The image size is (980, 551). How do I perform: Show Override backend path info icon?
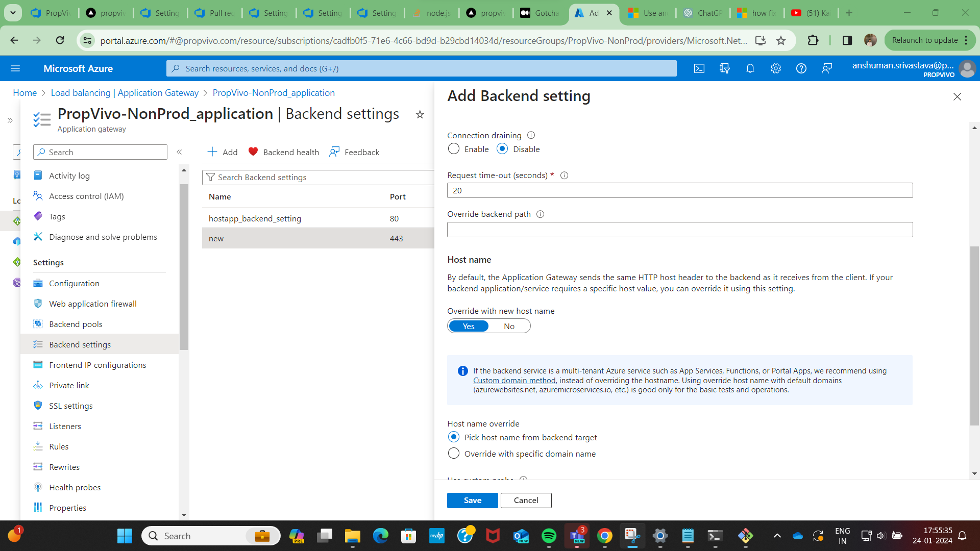pyautogui.click(x=540, y=214)
